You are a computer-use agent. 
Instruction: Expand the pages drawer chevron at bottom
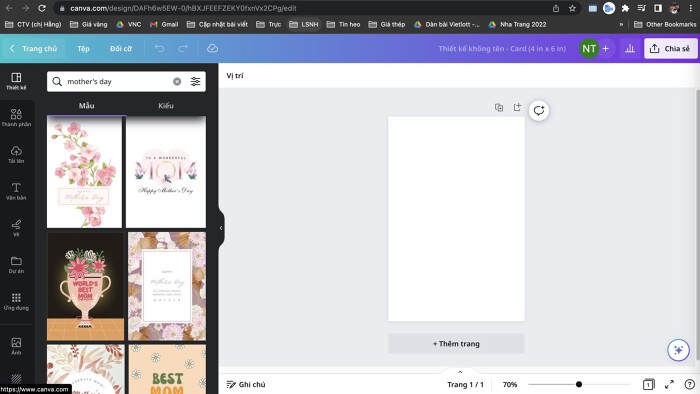[460, 372]
